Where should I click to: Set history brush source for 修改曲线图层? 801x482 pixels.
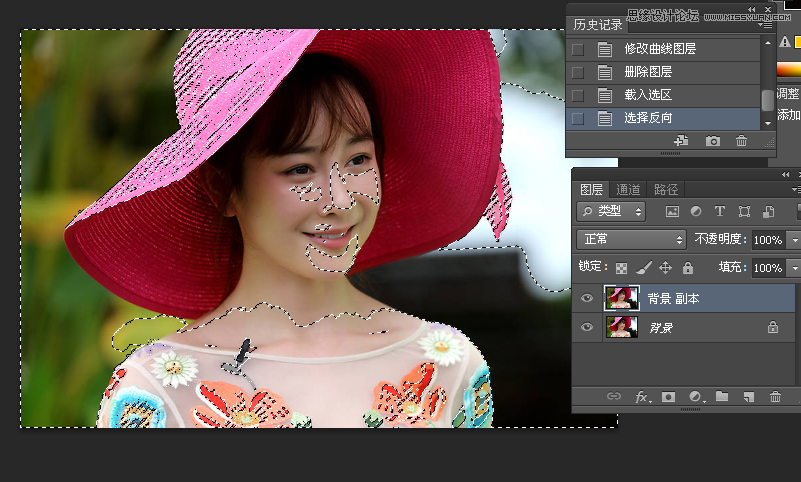point(578,50)
